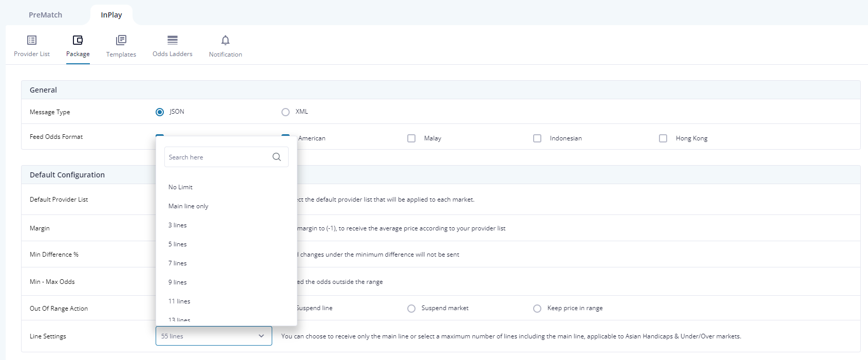This screenshot has height=360, width=868.
Task: Select Keep price in range option
Action: [x=537, y=309]
